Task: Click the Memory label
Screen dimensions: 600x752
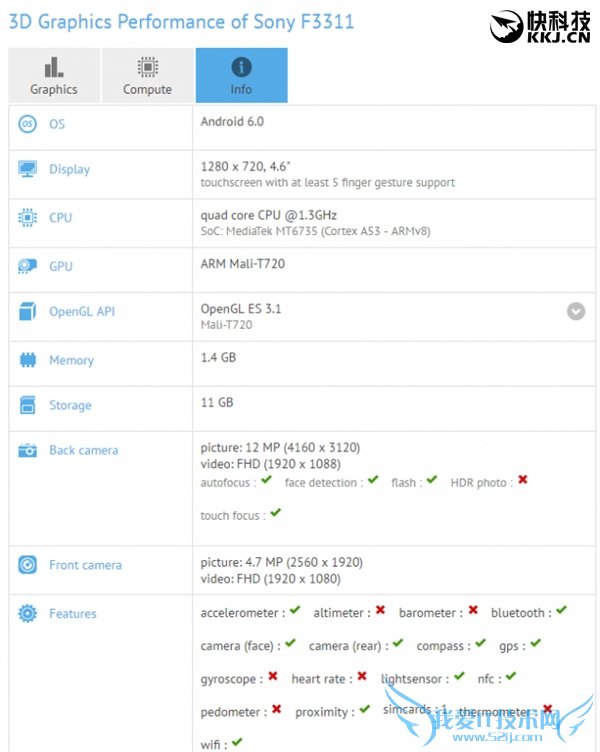Action: (71, 360)
